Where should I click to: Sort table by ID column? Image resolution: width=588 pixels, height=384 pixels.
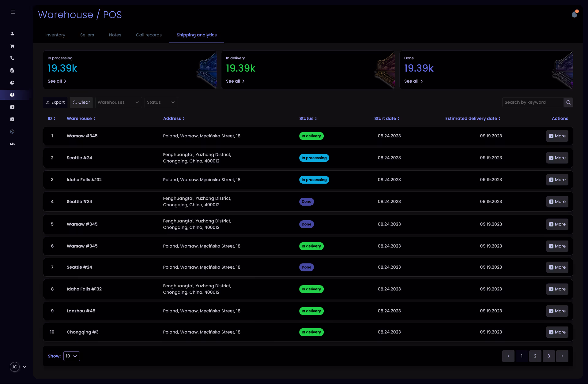click(x=52, y=118)
